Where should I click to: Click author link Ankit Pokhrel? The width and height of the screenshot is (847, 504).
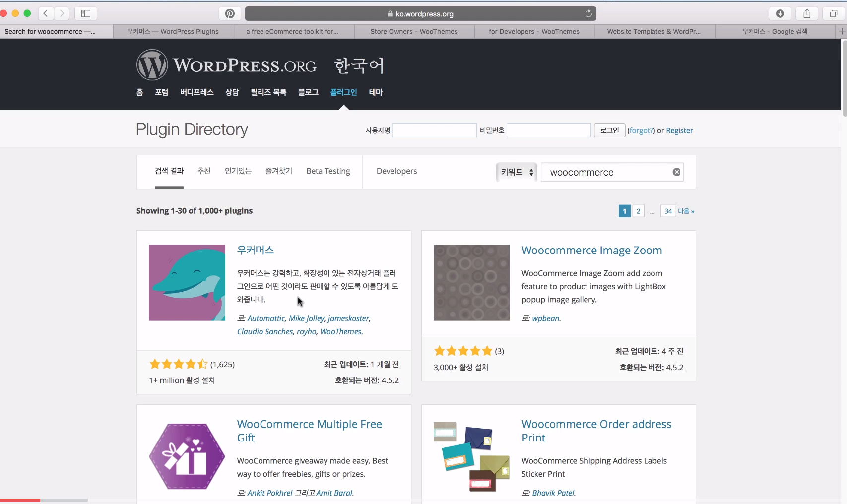(270, 493)
